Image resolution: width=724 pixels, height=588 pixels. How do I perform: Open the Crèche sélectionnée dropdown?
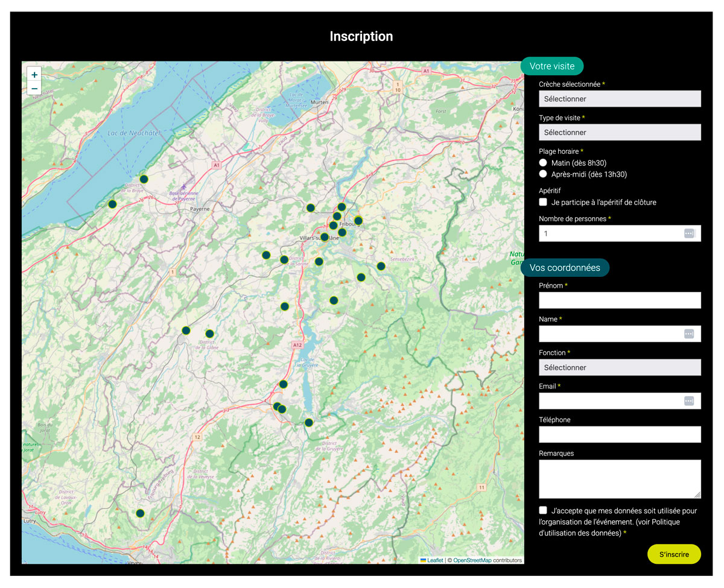[620, 99]
